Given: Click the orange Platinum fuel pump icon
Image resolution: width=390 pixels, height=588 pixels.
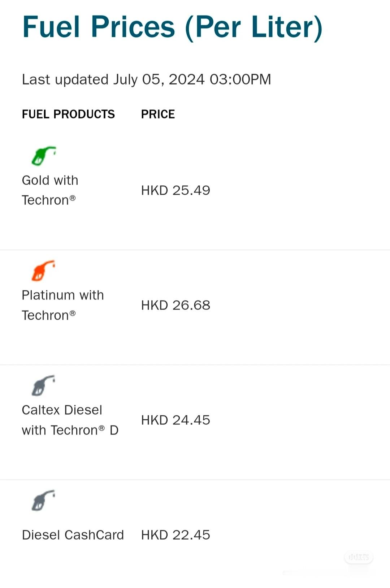Looking at the screenshot, I should point(43,271).
